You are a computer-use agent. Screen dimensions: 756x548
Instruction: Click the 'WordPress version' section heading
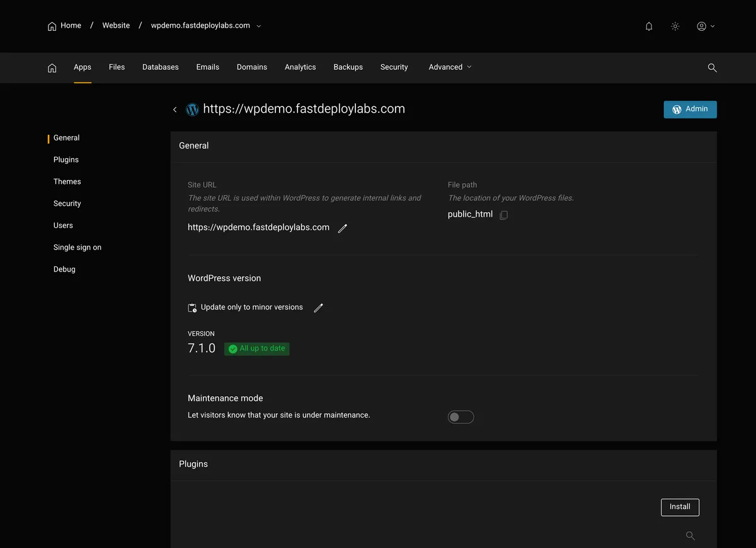pyautogui.click(x=224, y=278)
